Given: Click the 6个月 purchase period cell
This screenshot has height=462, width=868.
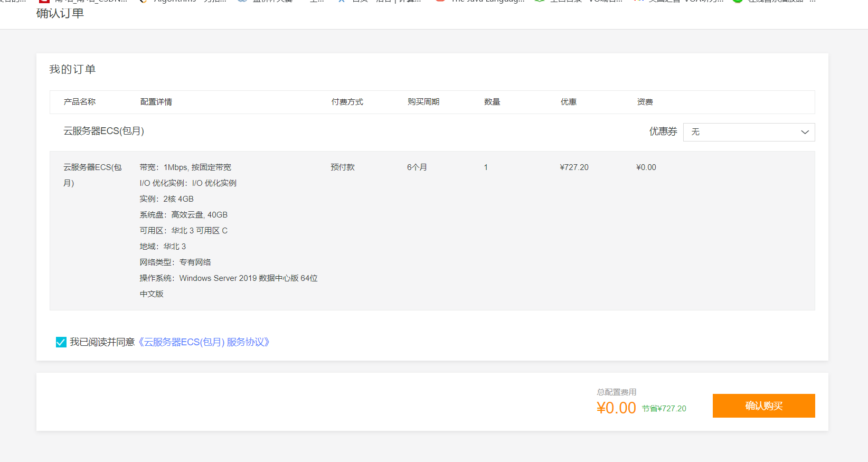Looking at the screenshot, I should click(x=417, y=167).
